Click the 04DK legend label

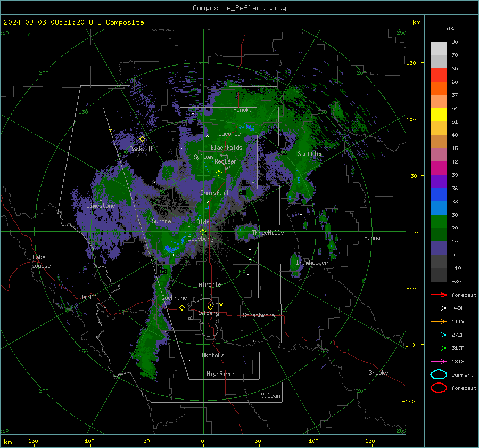click(x=458, y=308)
